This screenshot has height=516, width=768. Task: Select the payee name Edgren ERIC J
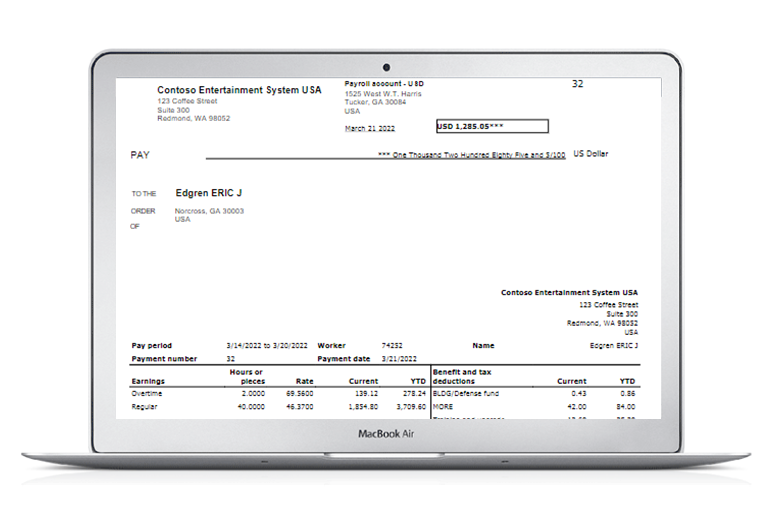(x=209, y=192)
